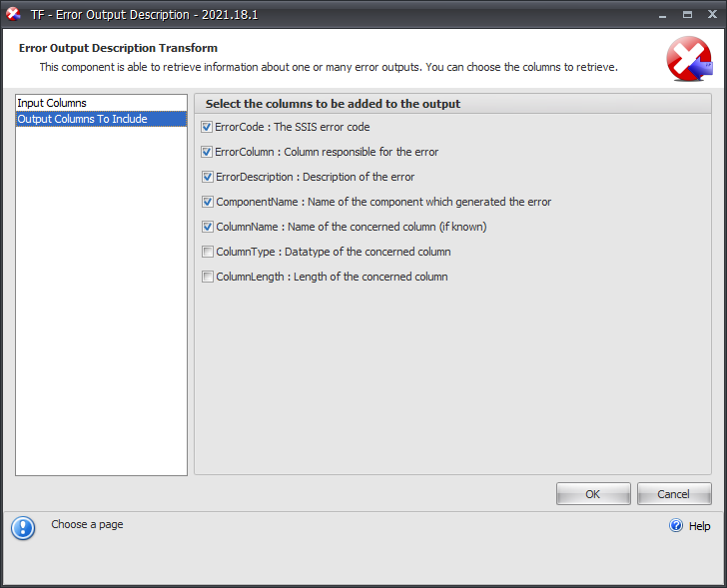Select Output Columns To Include page
The height and width of the screenshot is (588, 727).
(101, 119)
